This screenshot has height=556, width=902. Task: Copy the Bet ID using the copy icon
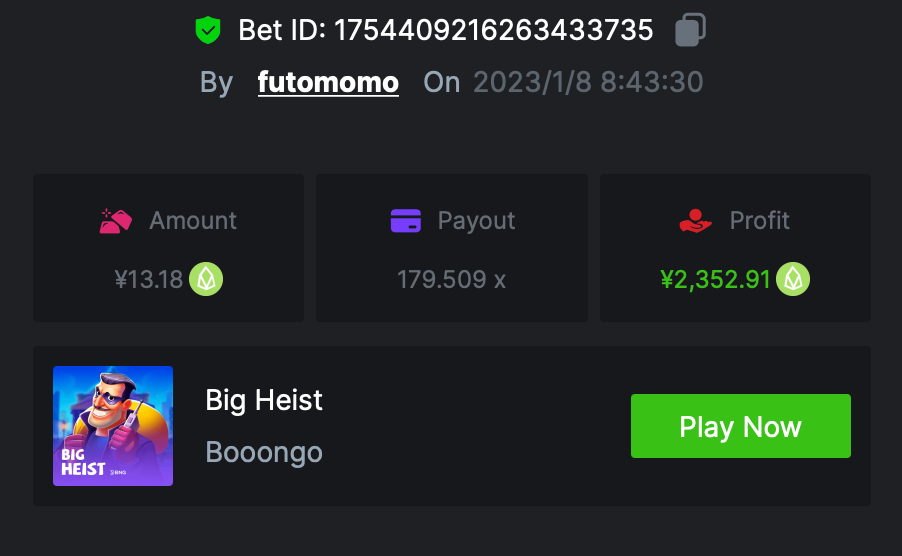pos(688,30)
